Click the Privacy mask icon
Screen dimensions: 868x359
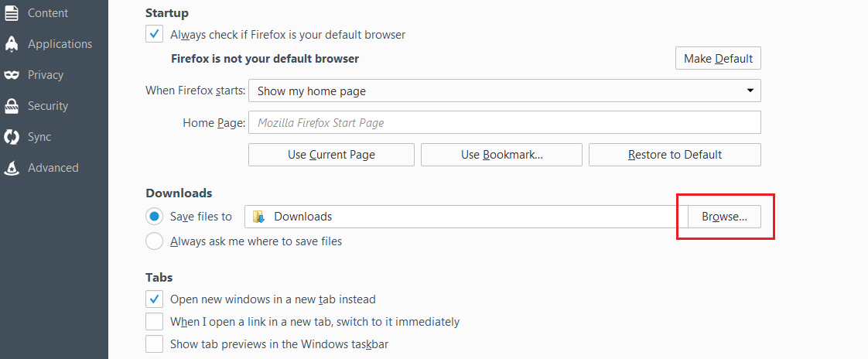pyautogui.click(x=12, y=75)
